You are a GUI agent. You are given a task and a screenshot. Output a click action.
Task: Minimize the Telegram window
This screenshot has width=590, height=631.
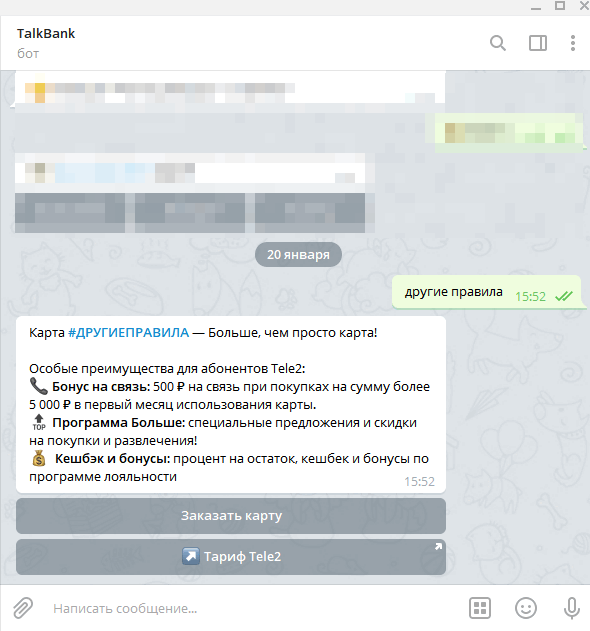tap(536, 8)
